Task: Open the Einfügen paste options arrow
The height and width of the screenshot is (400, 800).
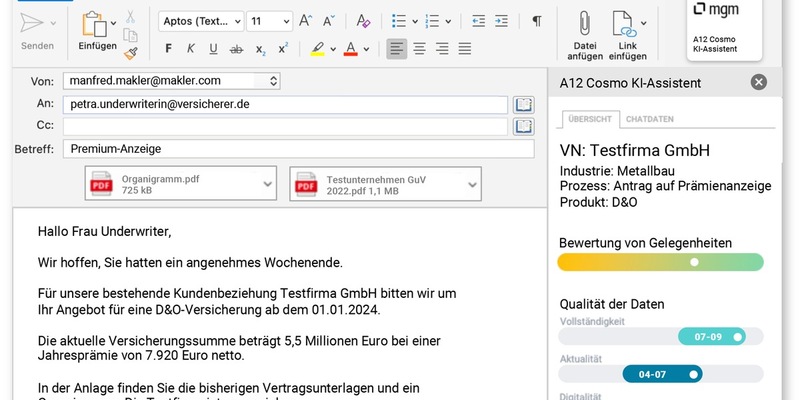Action: 113,23
